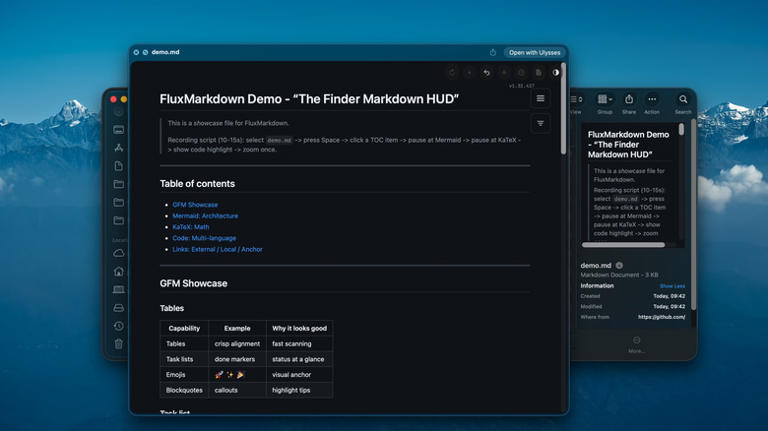
Task: Select the disk drive icon in Finder sidebar
Action: click(119, 308)
